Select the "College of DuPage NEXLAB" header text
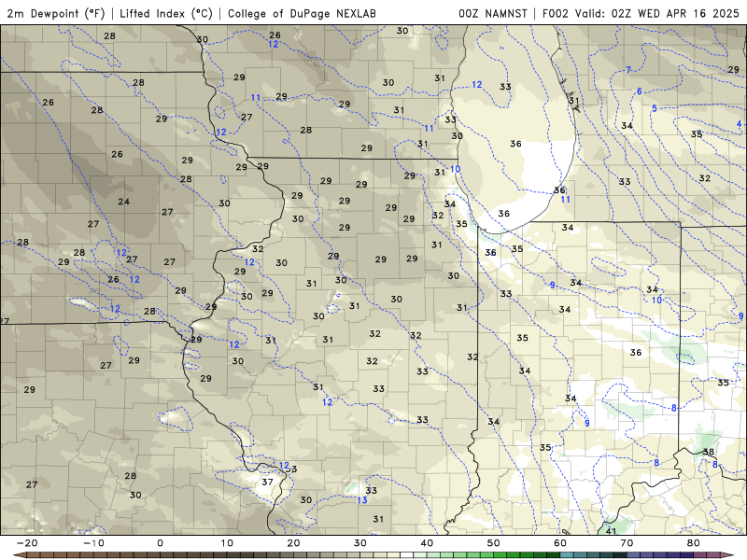Image resolution: width=747 pixels, height=560 pixels. coord(302,13)
